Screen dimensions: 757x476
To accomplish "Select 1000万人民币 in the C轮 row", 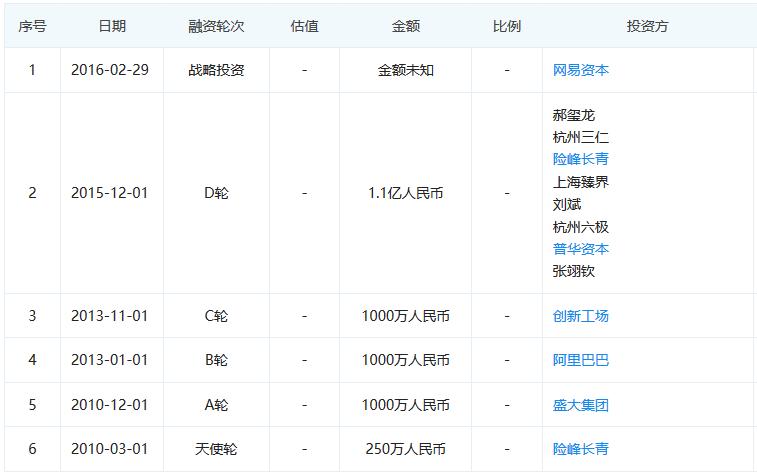I will pos(406,316).
